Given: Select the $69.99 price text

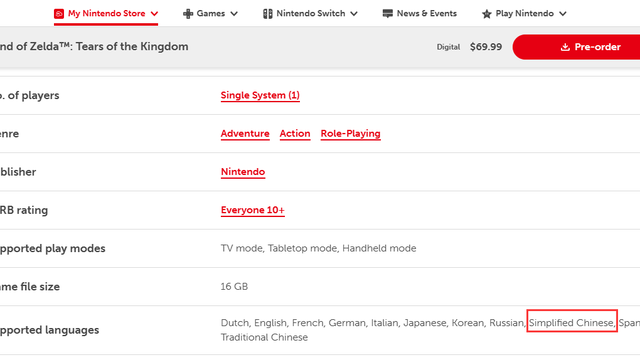Looking at the screenshot, I should pyautogui.click(x=486, y=47).
